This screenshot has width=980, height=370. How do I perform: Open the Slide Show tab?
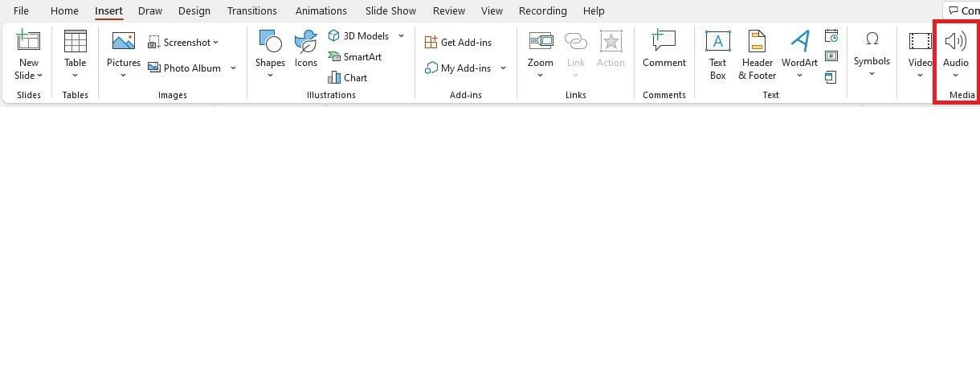click(x=390, y=10)
